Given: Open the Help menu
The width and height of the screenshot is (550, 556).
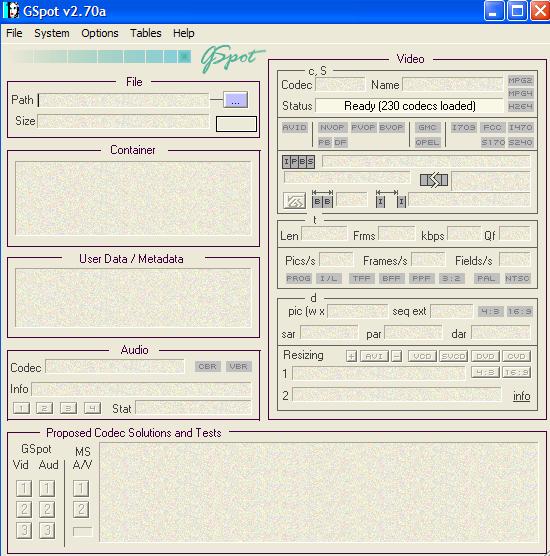Looking at the screenshot, I should pos(183,33).
